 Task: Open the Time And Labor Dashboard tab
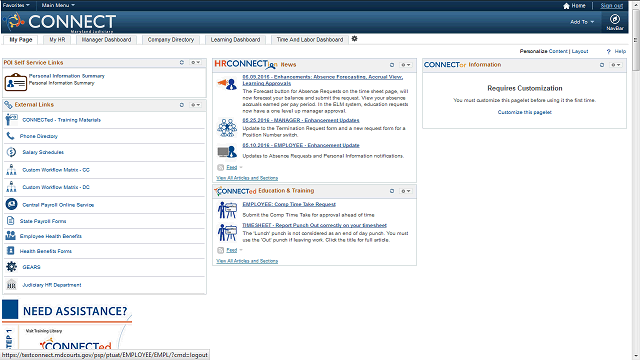click(310, 40)
